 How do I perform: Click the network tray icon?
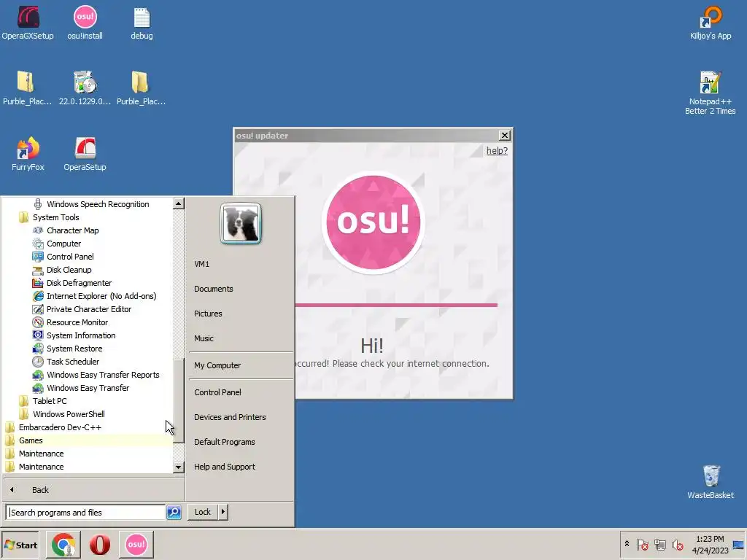tap(659, 545)
